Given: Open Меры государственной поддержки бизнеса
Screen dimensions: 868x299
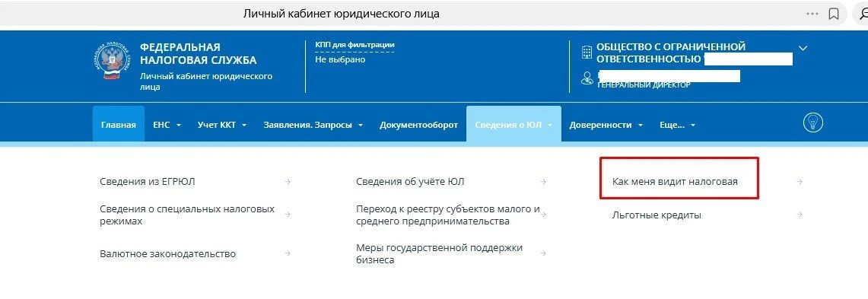Looking at the screenshot, I should pos(439,253).
